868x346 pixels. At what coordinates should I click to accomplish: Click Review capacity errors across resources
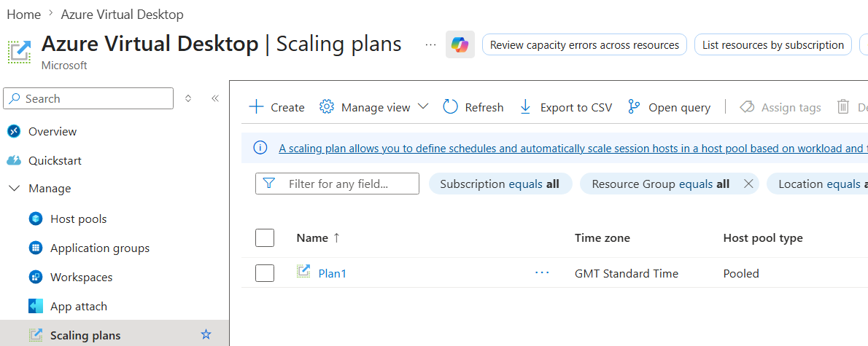pyautogui.click(x=584, y=44)
